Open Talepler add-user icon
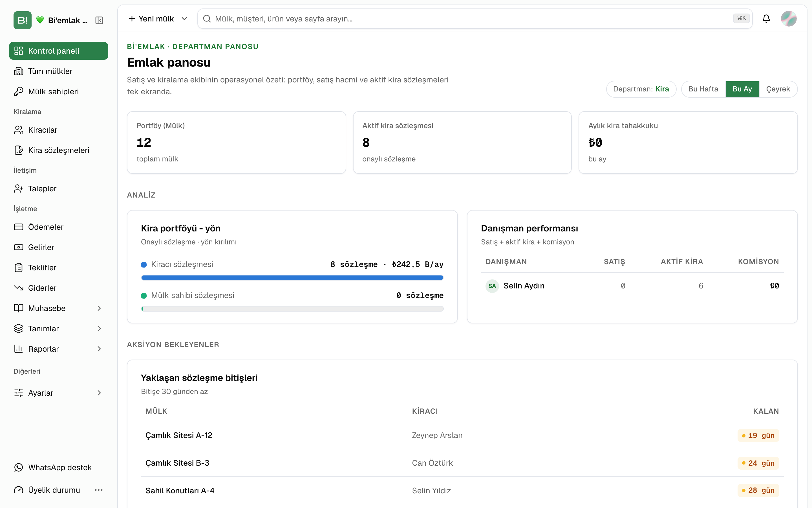Viewport: 812px width, 508px height. 18,189
